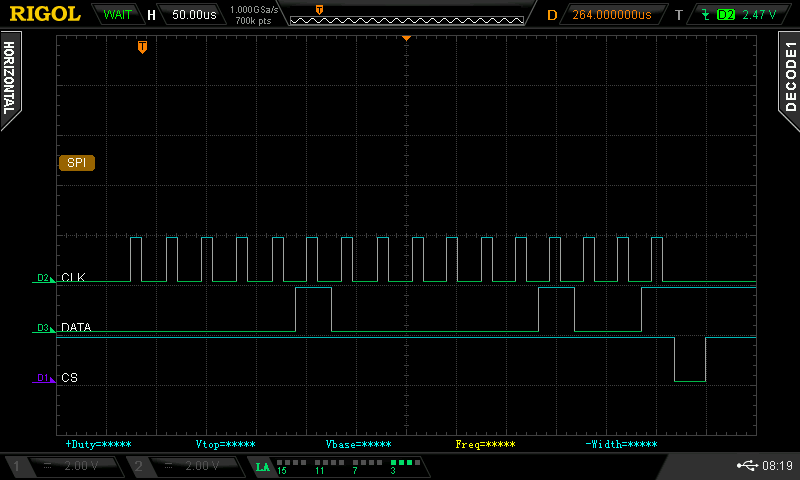
Task: Click the RIGOL logo
Action: (x=45, y=14)
